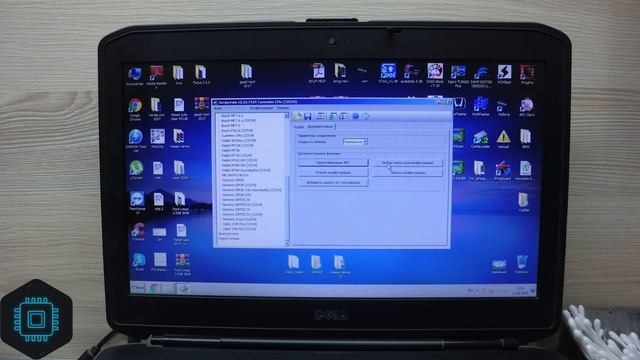Click the Чтение конфигурации button
The image size is (640, 360).
pyautogui.click(x=333, y=173)
